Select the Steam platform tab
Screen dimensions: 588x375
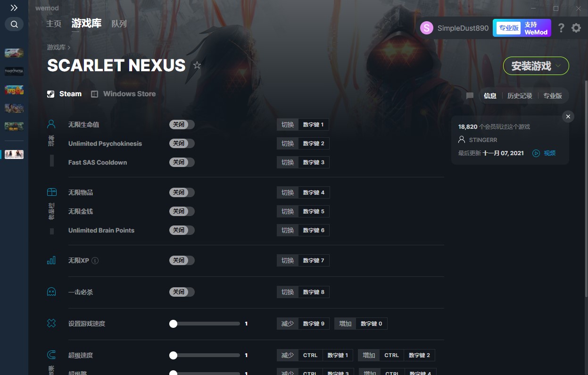pyautogui.click(x=65, y=94)
